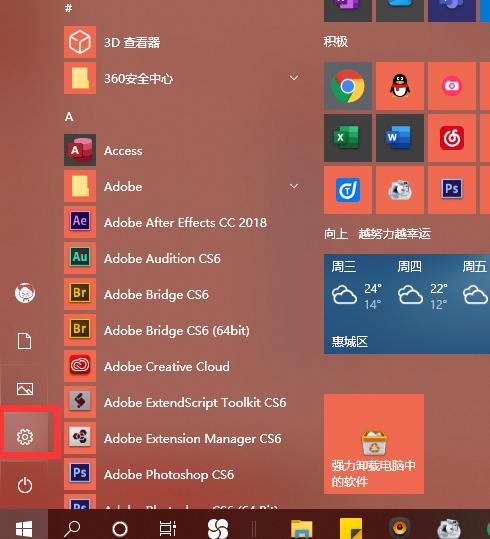Screen dimensions: 490x539
Task: Open the yellow sticky notes taskbar icon
Action: (351, 528)
